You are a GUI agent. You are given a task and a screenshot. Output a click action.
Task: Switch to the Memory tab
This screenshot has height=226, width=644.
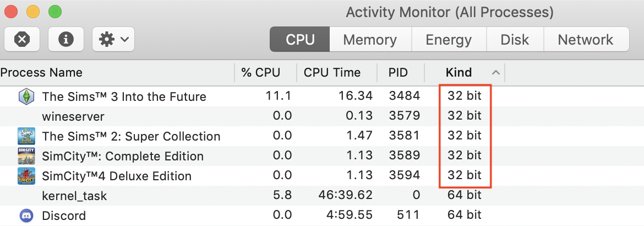tap(369, 40)
